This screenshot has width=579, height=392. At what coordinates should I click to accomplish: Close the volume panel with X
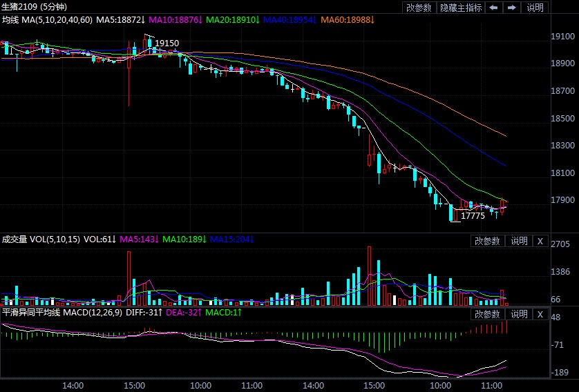click(540, 241)
